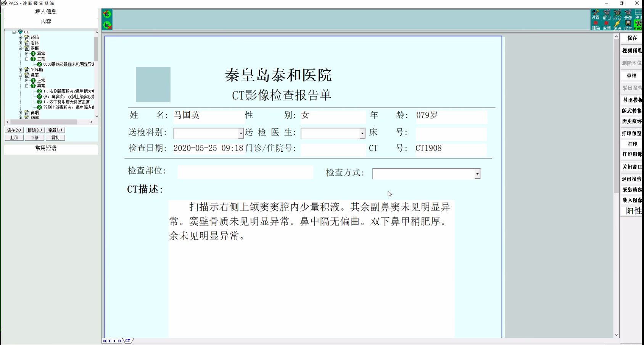Select tree item 张：鼻窦炎，双侧上颌窦积液
Viewport: 644px width, 345px height.
click(68, 97)
